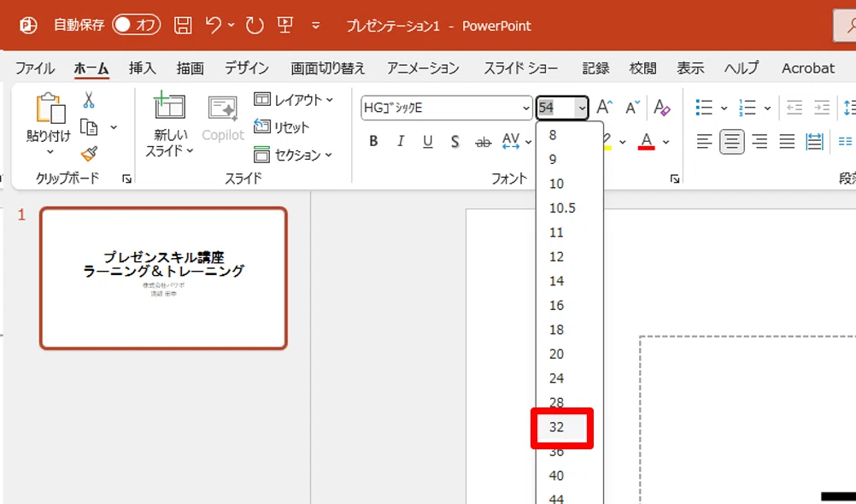Decrease font size with smaller A
The image size is (856, 504).
pyautogui.click(x=632, y=107)
